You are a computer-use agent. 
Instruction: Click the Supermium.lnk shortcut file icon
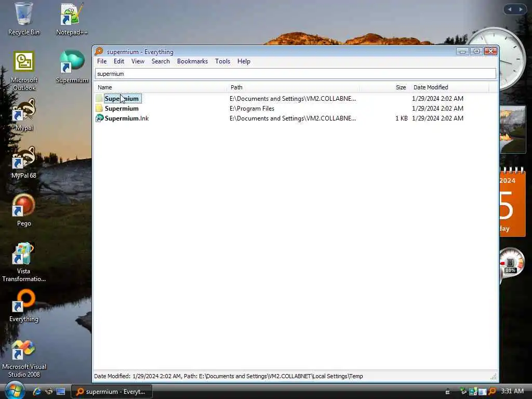[x=99, y=118]
